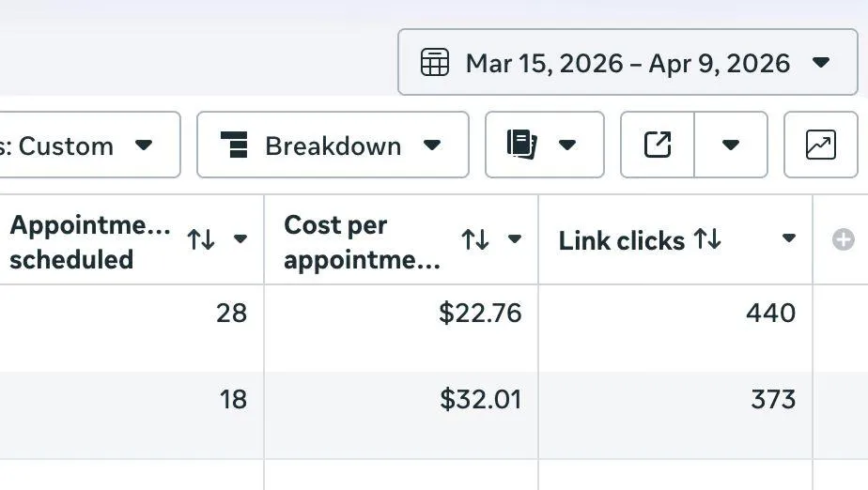Screen dimensions: 868x490
Task: Open Link clicks column options caret
Action: 789,239
